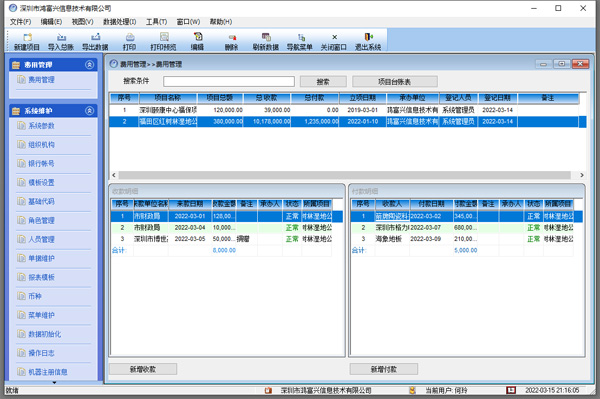Select project row 深圳肠康中心

[344, 110]
